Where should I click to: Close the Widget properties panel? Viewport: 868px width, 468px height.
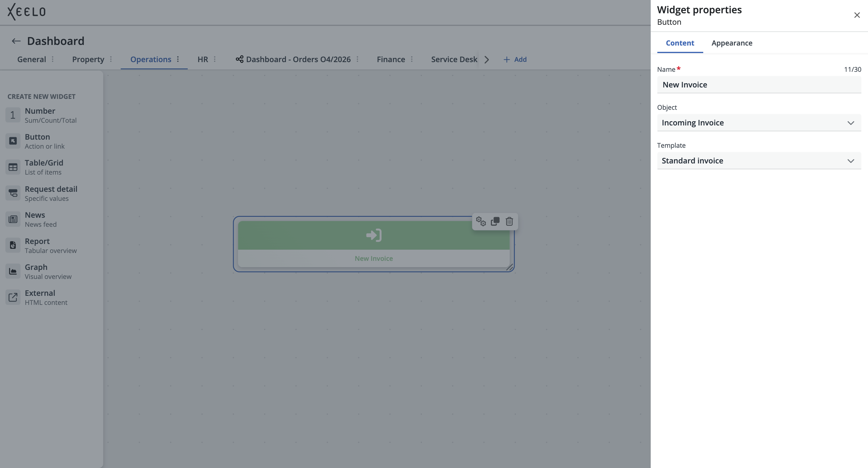coord(857,15)
